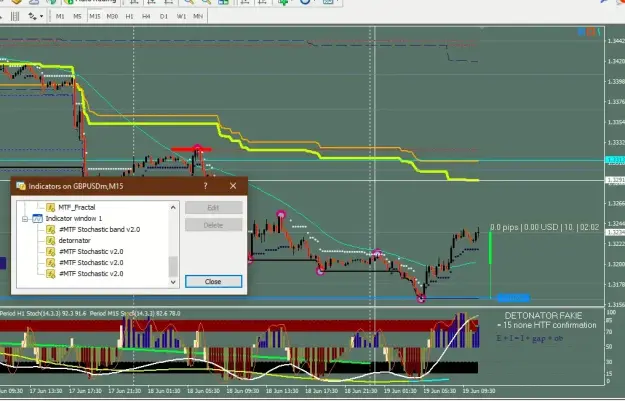The image size is (625, 401).
Task: Click the Indicator window 1 chart icon
Action: click(x=37, y=218)
